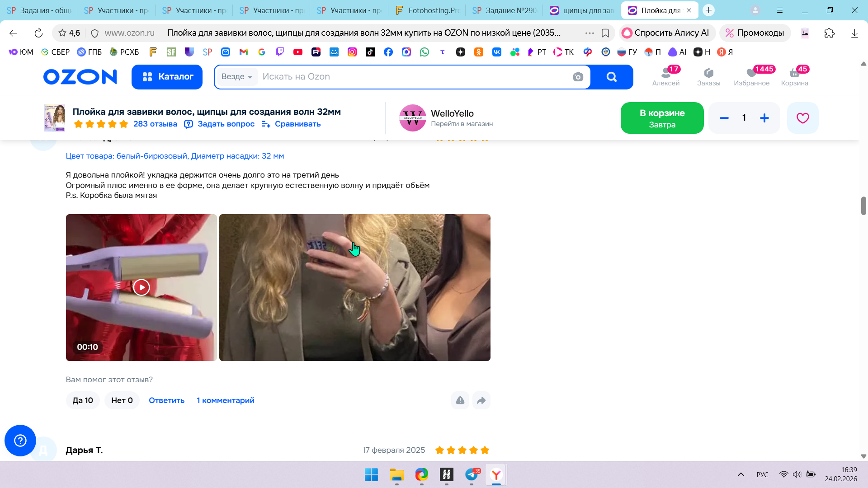Viewport: 868px width, 488px height.
Task: Open Telegram from the taskbar
Action: 472,474
